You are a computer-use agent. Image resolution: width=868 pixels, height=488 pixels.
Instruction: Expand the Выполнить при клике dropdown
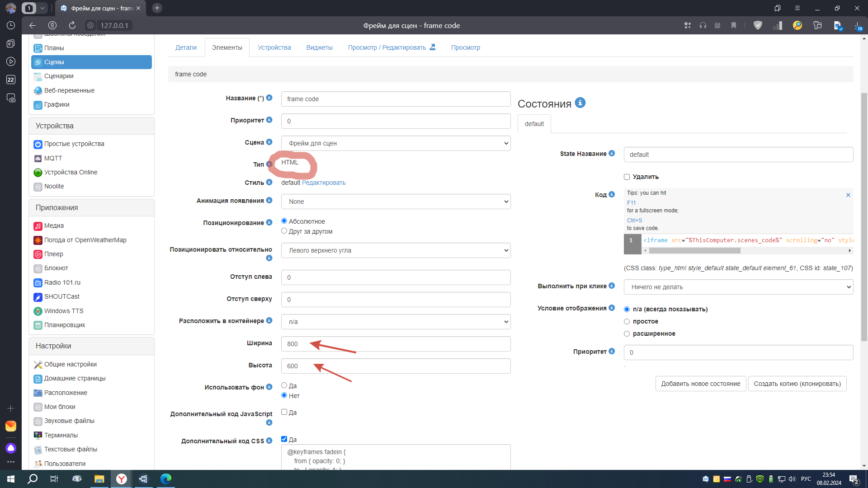click(738, 287)
